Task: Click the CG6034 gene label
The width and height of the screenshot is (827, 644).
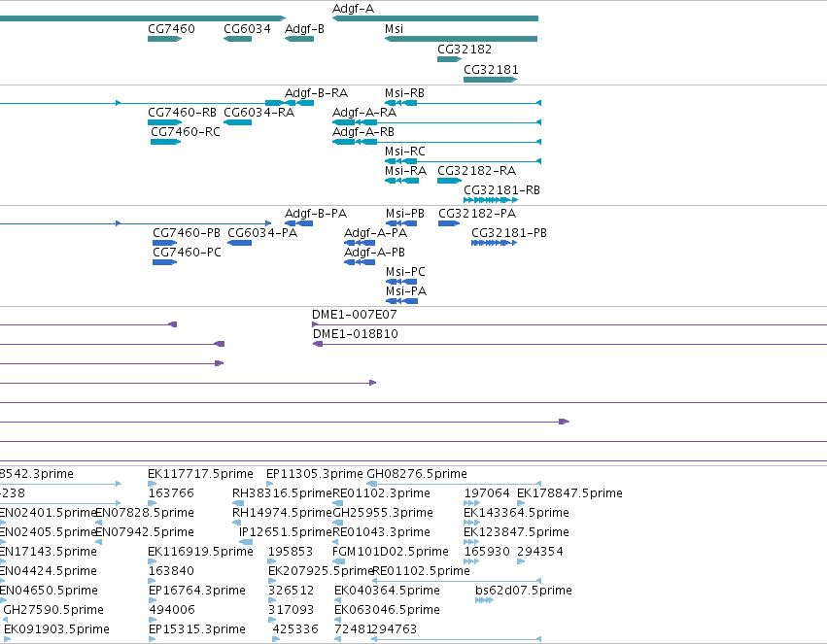Action: [x=247, y=29]
